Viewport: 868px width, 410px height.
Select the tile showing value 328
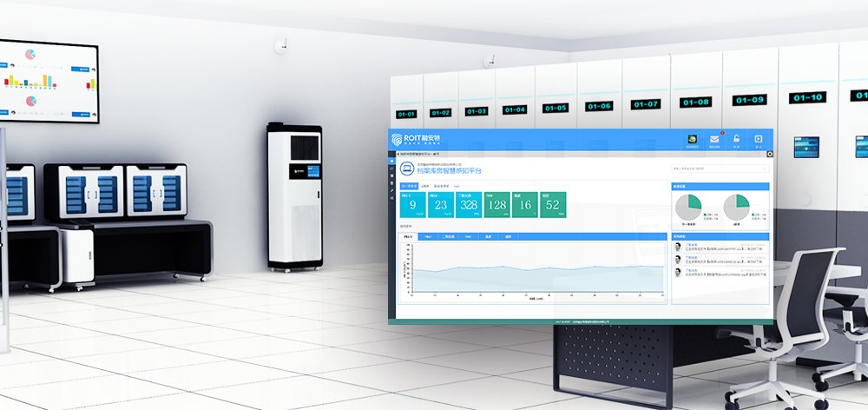(469, 206)
